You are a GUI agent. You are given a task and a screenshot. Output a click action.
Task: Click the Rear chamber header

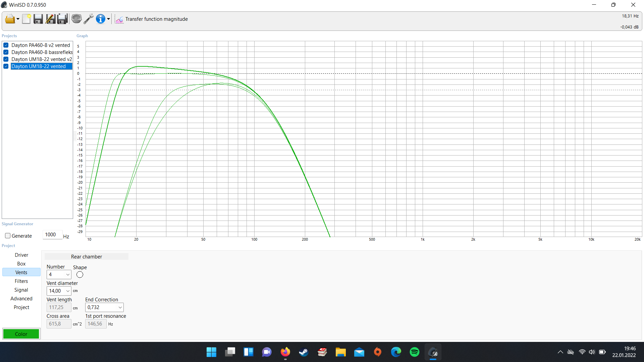pos(87,257)
